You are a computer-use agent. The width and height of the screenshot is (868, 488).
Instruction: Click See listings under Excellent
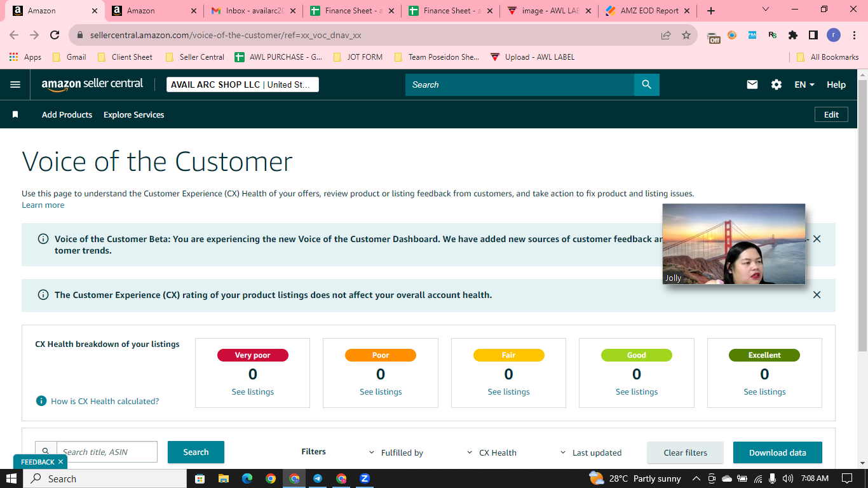click(765, 392)
